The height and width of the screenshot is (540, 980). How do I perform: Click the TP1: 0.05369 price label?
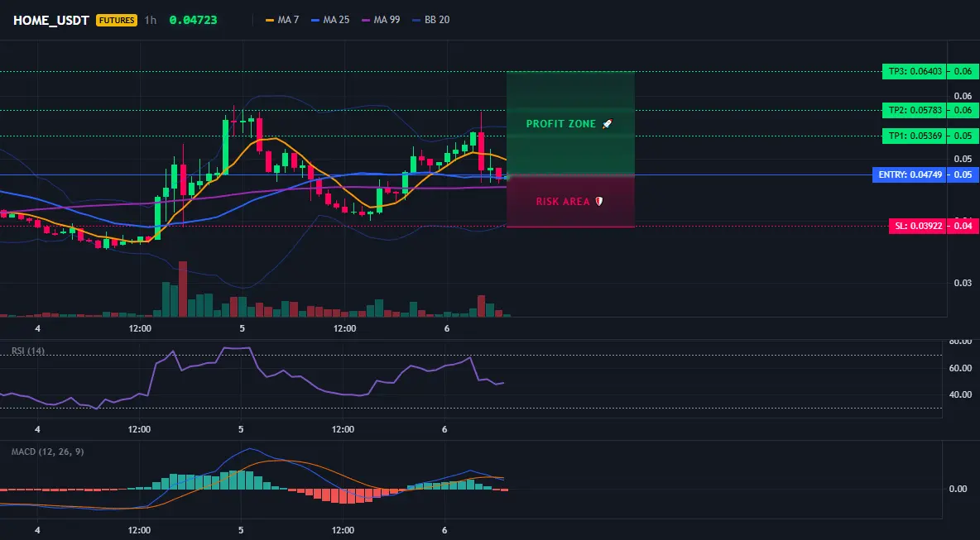(x=913, y=136)
